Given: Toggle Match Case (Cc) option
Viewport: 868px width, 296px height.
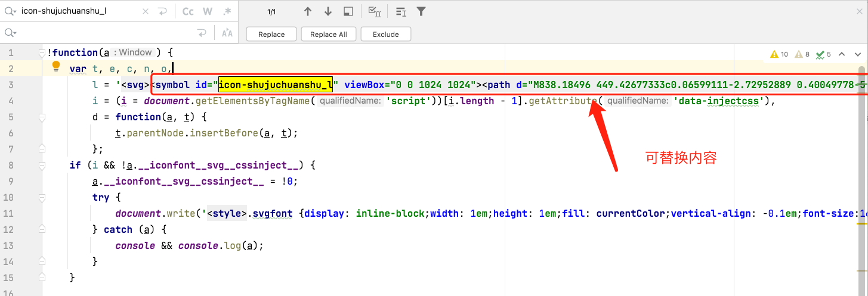Looking at the screenshot, I should tap(188, 11).
